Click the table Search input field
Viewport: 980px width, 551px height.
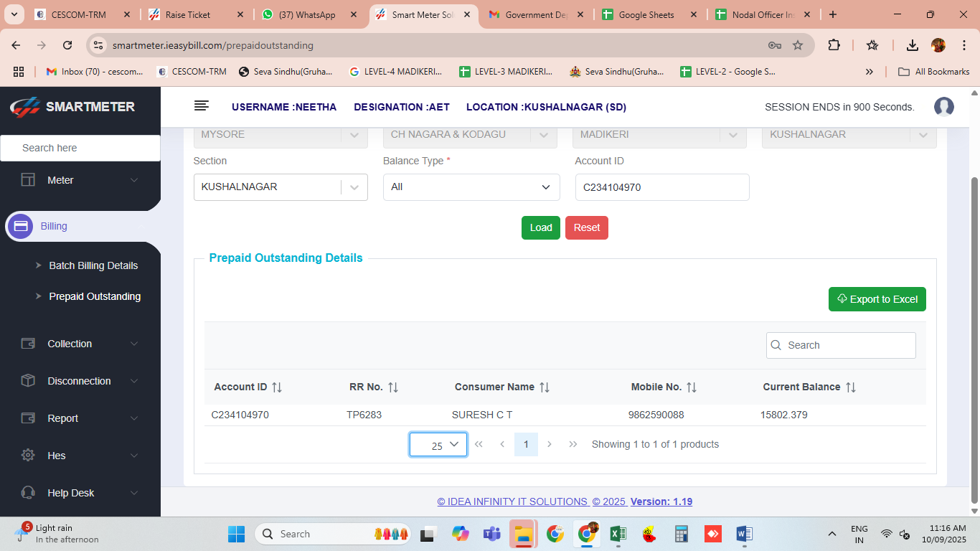coord(841,345)
